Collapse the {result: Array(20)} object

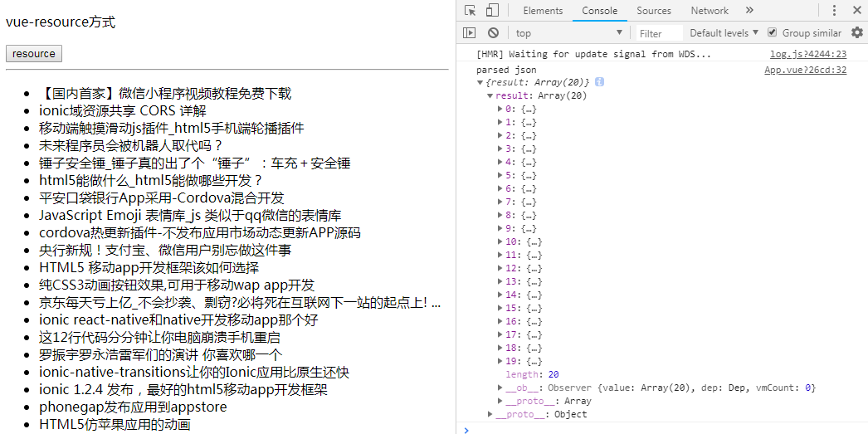480,82
